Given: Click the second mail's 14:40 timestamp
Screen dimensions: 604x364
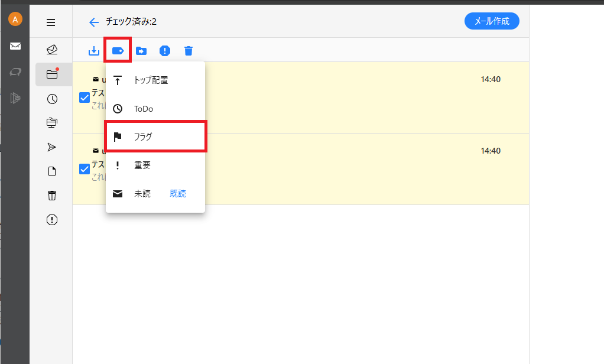Looking at the screenshot, I should tap(491, 151).
